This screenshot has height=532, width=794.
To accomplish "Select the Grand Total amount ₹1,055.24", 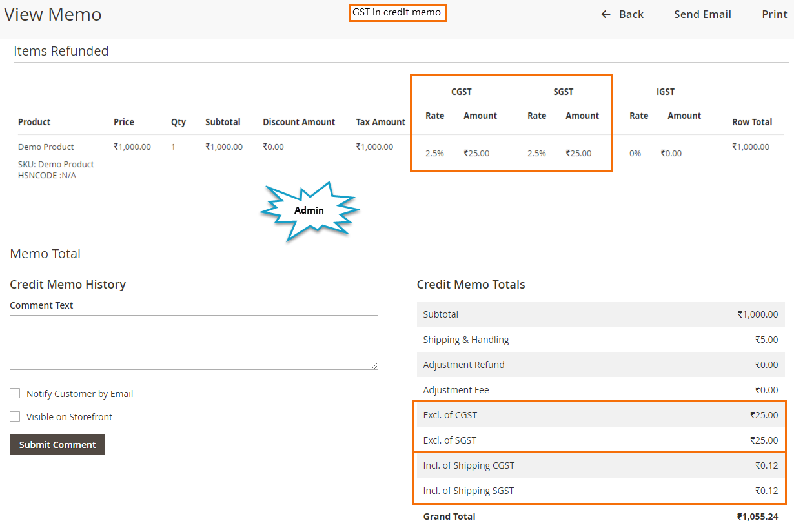I will point(757,517).
